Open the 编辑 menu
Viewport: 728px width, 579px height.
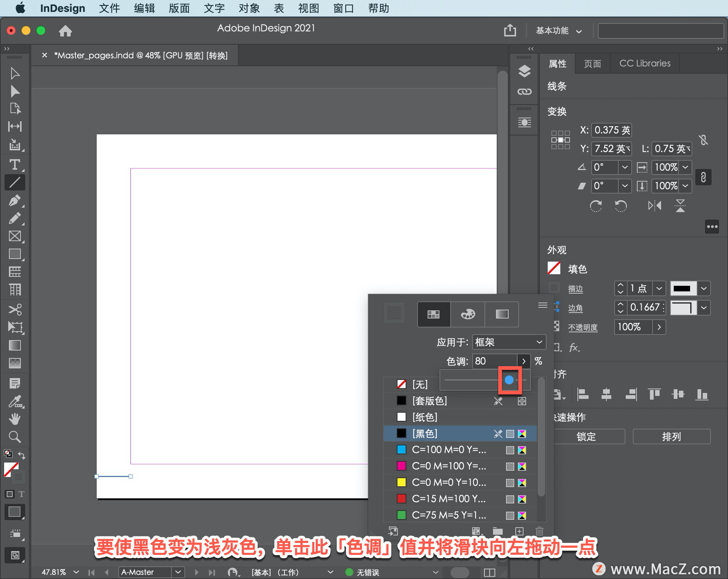click(144, 8)
